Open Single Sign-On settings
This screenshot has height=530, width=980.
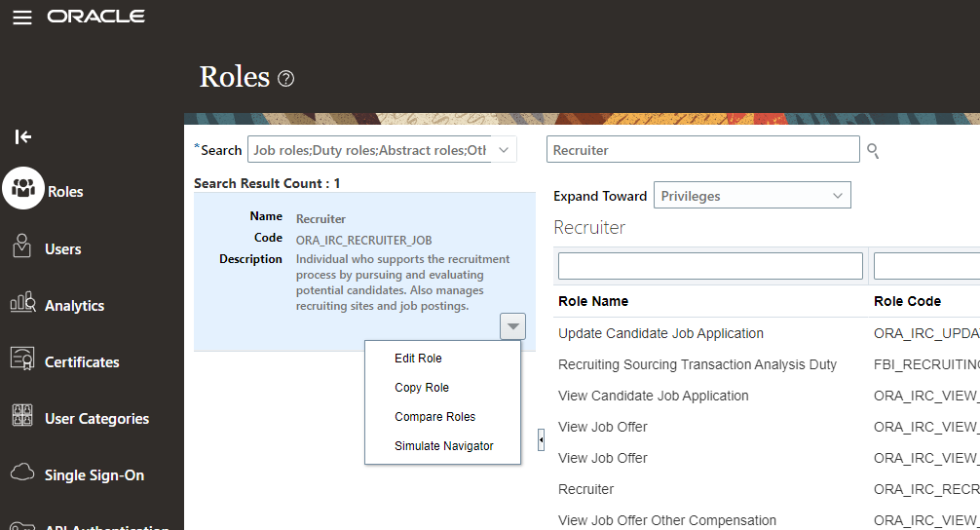point(94,475)
